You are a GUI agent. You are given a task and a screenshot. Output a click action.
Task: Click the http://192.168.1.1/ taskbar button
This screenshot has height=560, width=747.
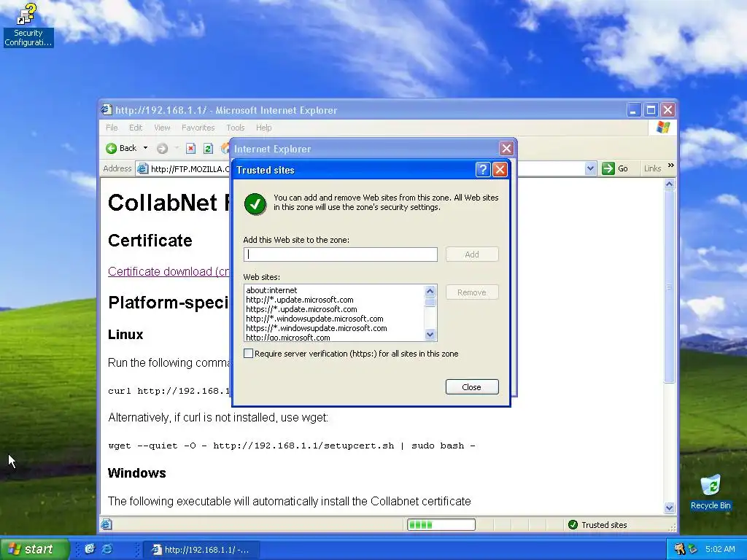point(201,550)
